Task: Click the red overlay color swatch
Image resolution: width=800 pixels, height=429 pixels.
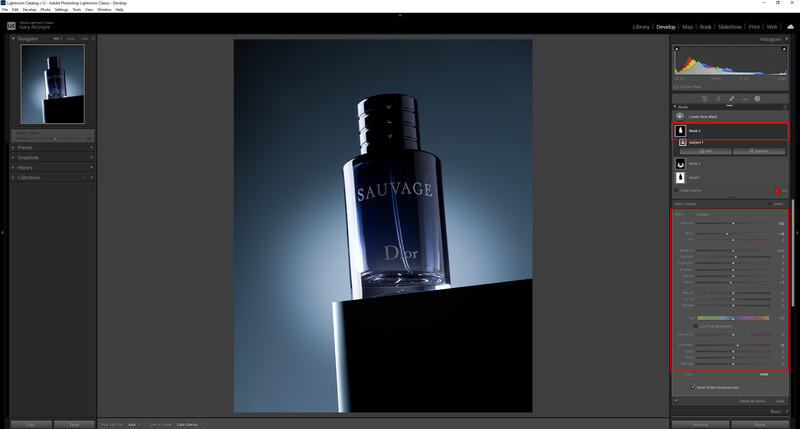Action: coord(778,191)
